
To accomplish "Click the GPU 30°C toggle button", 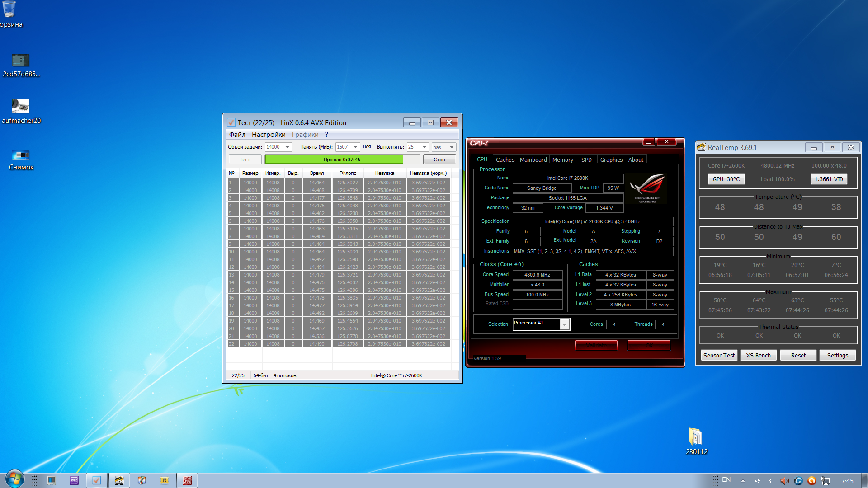I will pyautogui.click(x=726, y=179).
